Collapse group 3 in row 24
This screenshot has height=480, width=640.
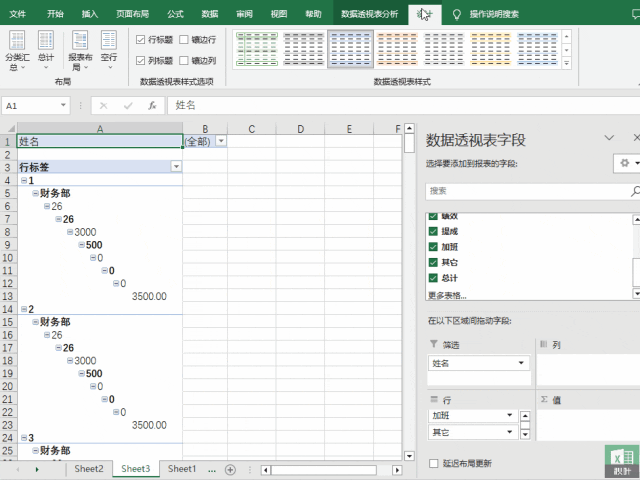click(x=24, y=438)
